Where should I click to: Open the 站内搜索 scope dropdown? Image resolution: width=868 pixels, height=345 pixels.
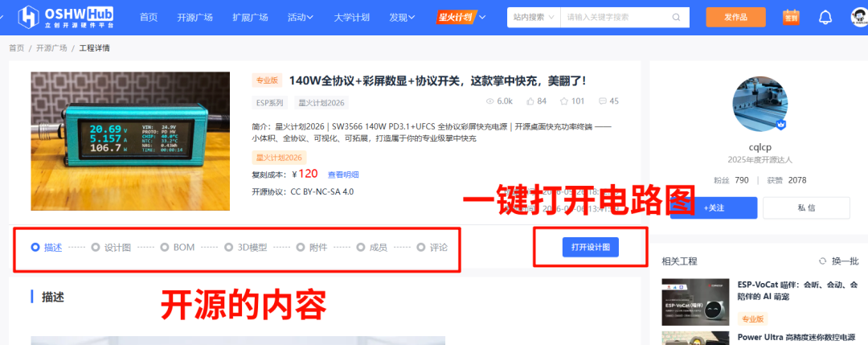click(x=534, y=17)
